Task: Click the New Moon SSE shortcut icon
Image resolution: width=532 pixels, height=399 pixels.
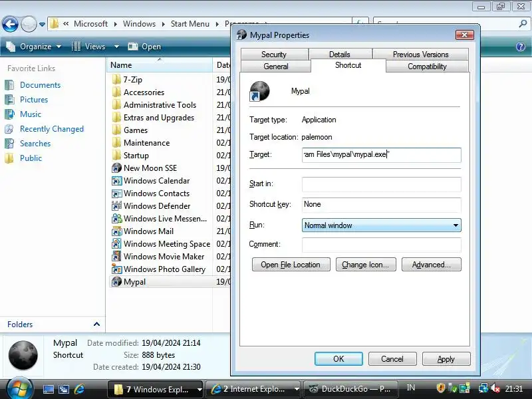Action: (x=116, y=168)
